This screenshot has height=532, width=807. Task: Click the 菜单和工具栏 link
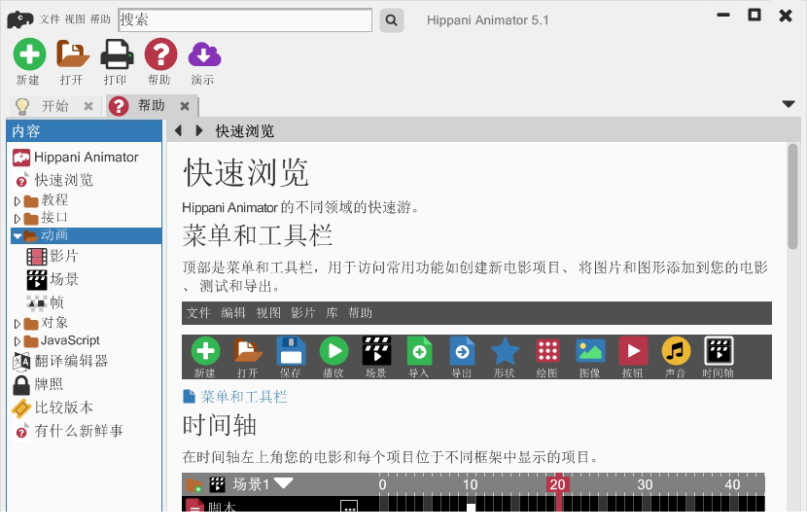(244, 397)
